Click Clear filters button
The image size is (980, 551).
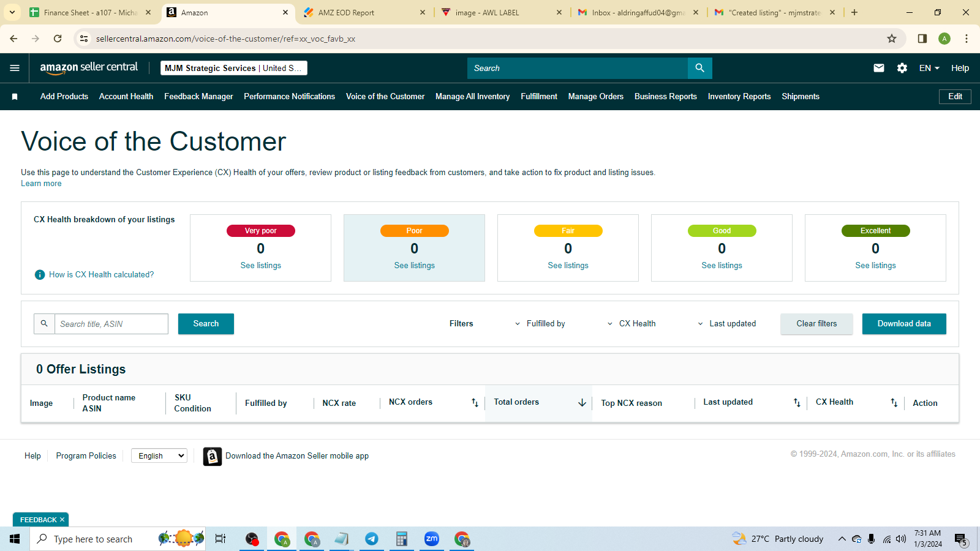[x=816, y=324]
